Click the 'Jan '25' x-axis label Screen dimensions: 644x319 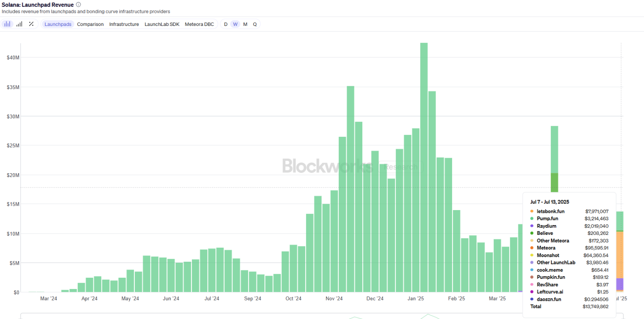(416, 298)
